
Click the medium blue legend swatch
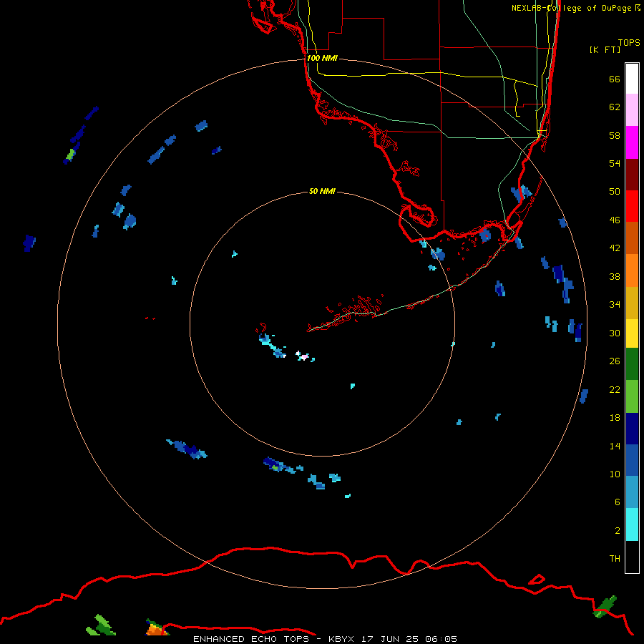632,460
